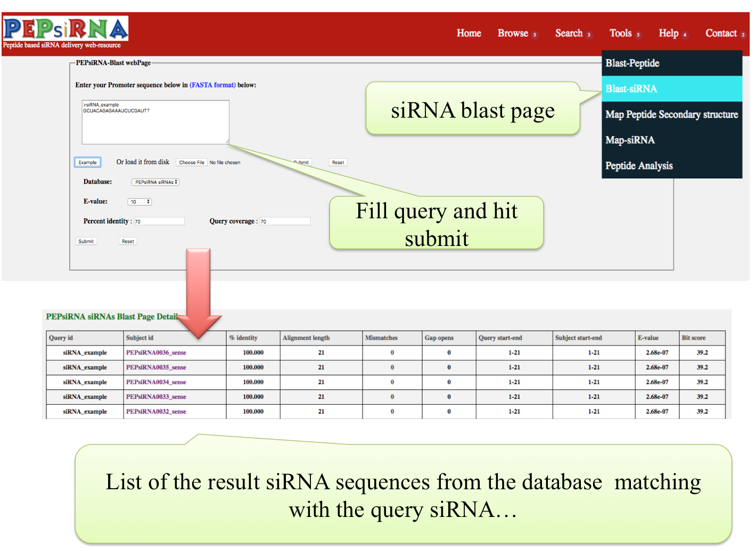Click inside the sequence text area

click(155, 125)
